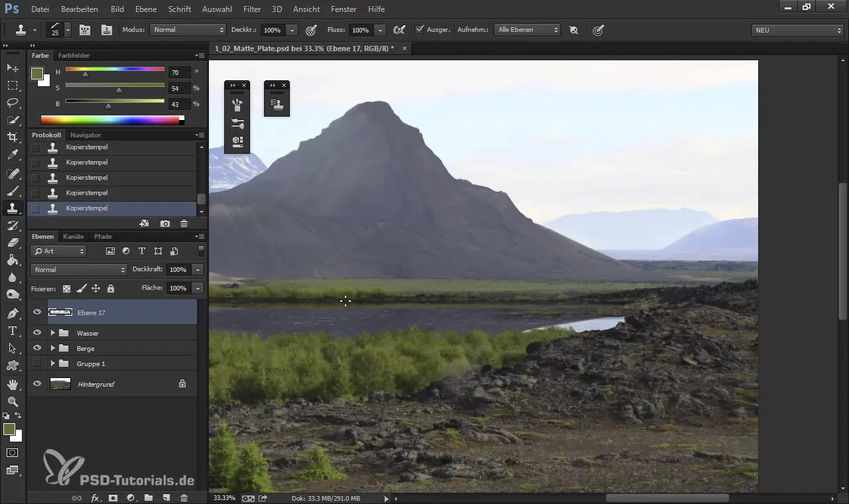
Task: Open the Bearbeiten menu
Action: click(x=80, y=9)
